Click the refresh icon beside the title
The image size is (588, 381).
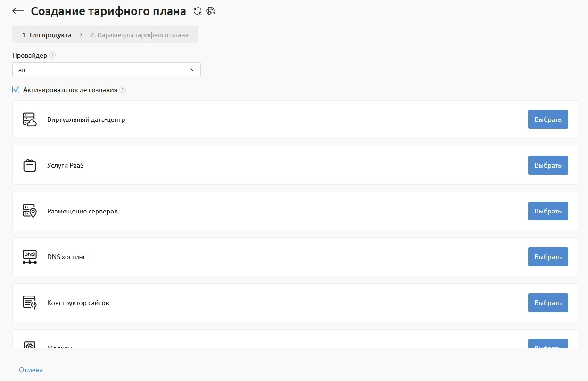point(198,11)
